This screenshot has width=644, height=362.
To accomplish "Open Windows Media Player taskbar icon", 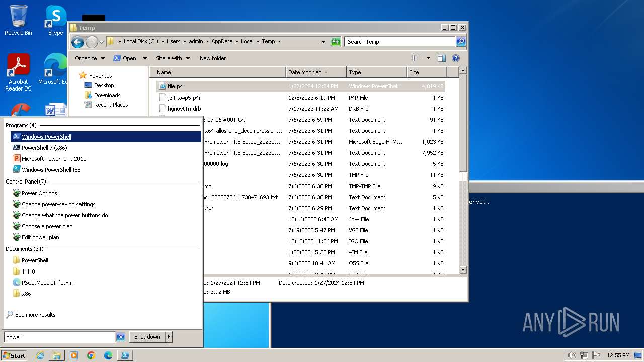I will tap(74, 355).
